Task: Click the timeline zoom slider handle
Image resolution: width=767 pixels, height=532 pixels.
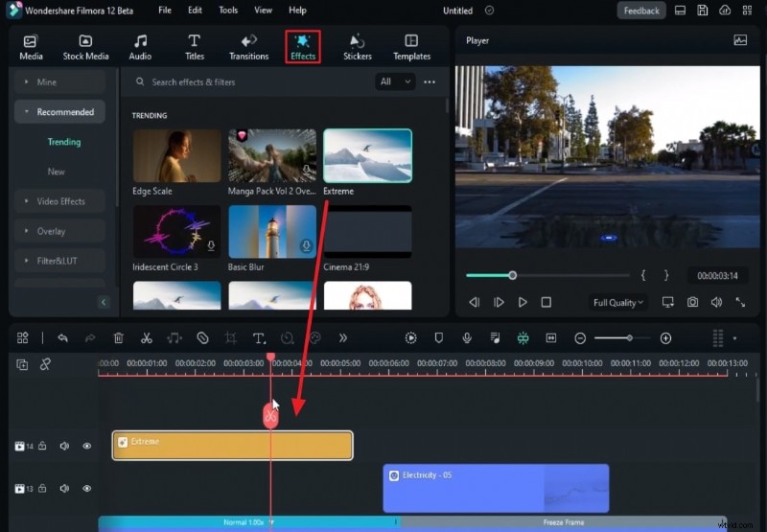Action: (x=629, y=338)
